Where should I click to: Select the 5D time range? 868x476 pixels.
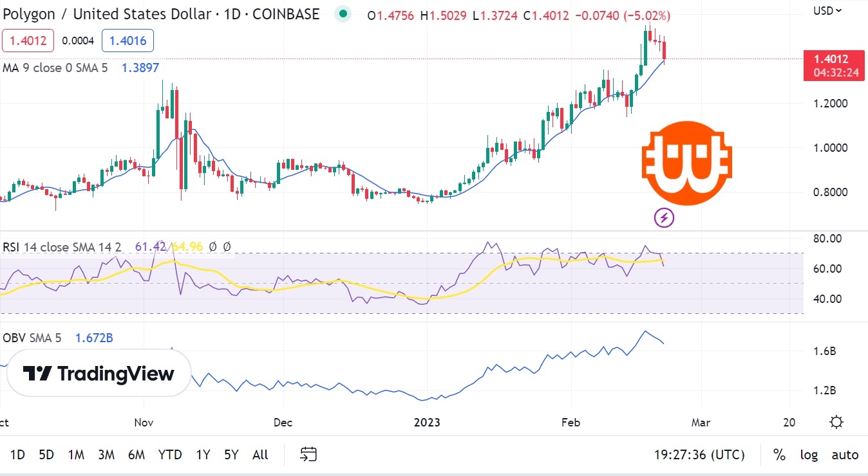[x=46, y=455]
